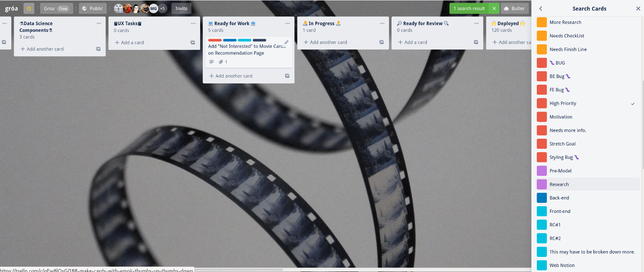Screen dimensions: 644x272
Task: Edit the Not Interested card with pencil icon
Action: [x=286, y=42]
